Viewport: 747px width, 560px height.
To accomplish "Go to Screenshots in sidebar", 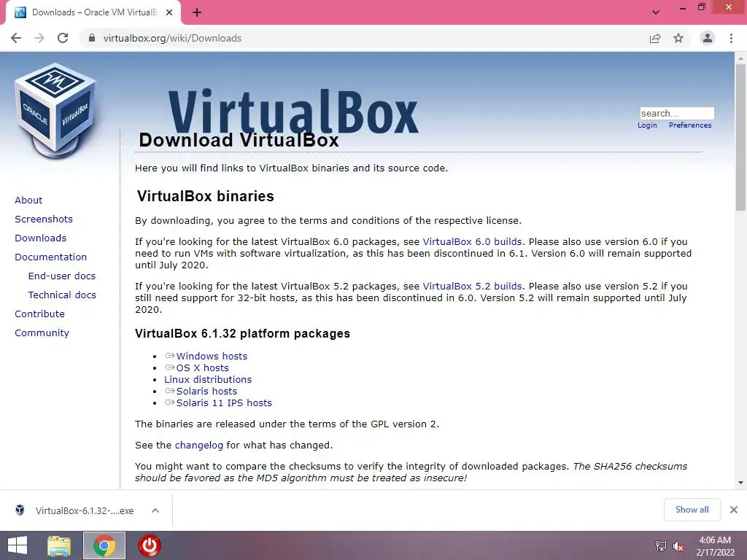I will [x=44, y=219].
